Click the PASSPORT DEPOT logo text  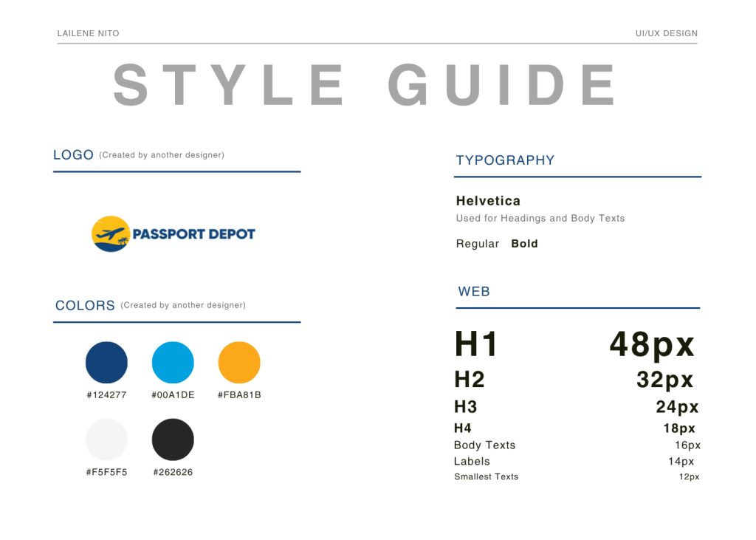click(193, 234)
